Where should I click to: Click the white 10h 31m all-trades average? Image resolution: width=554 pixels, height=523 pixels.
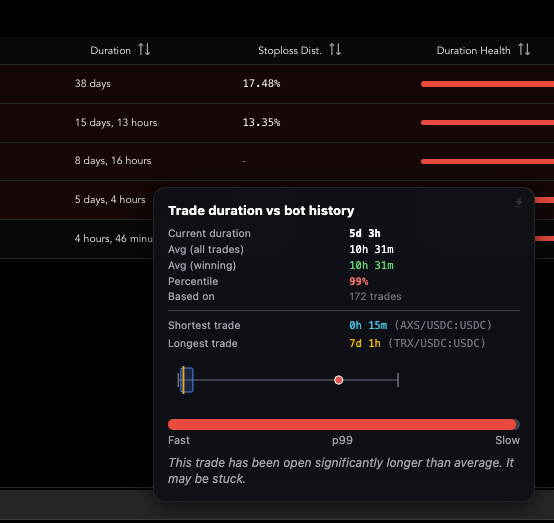(x=371, y=249)
